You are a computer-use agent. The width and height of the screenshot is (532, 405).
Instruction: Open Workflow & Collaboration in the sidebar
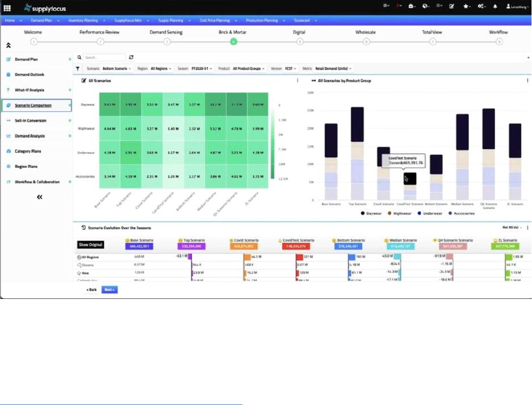(x=37, y=182)
